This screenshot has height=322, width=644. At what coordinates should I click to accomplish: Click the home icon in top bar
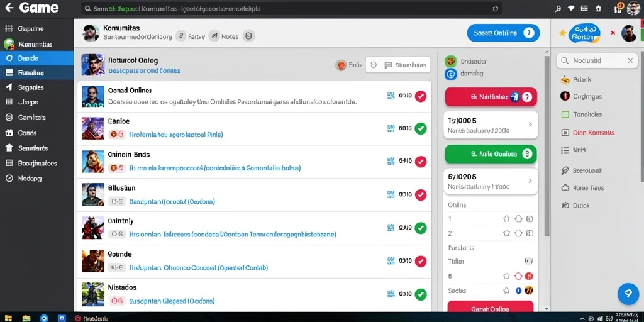point(598,8)
